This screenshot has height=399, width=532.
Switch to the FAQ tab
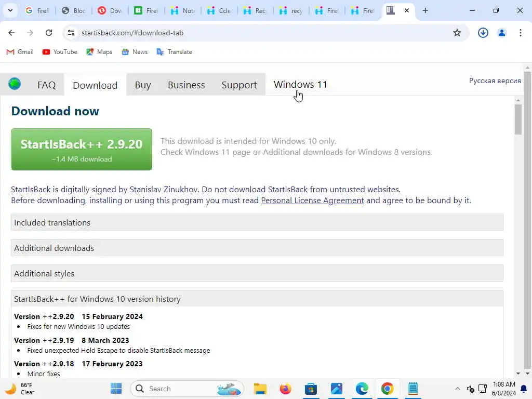pyautogui.click(x=46, y=85)
